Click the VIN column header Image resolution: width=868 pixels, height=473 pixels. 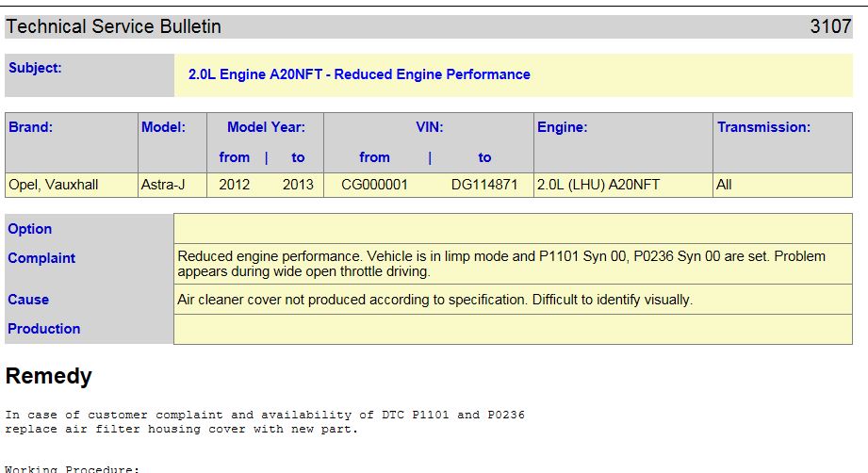point(429,126)
